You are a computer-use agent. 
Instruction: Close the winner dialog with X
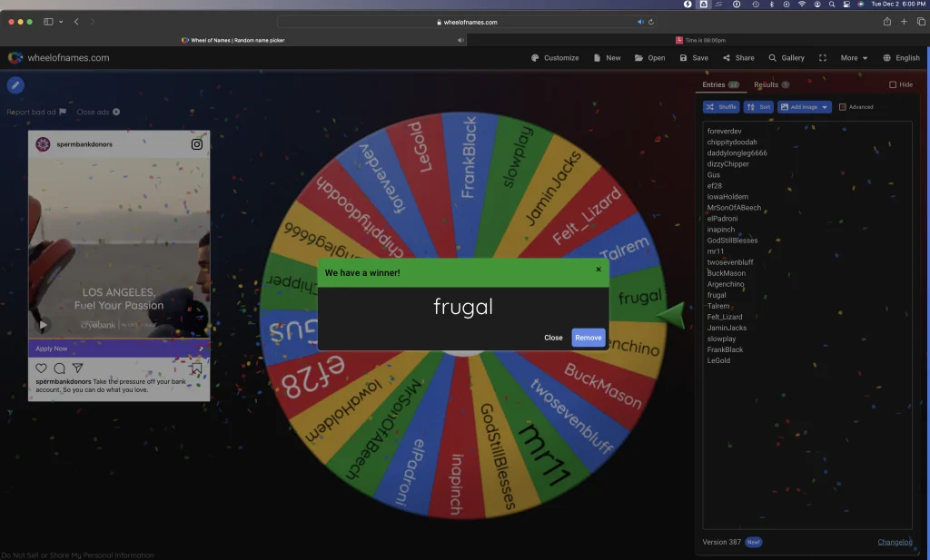(x=599, y=269)
